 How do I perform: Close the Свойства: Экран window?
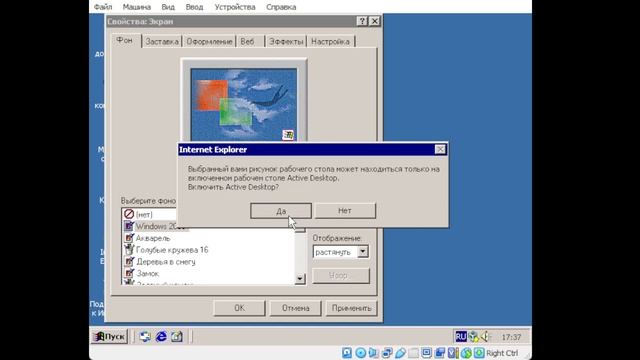pos(375,21)
